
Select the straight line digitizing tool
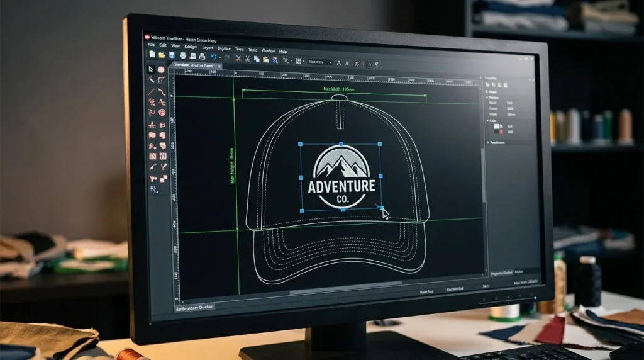[x=151, y=91]
